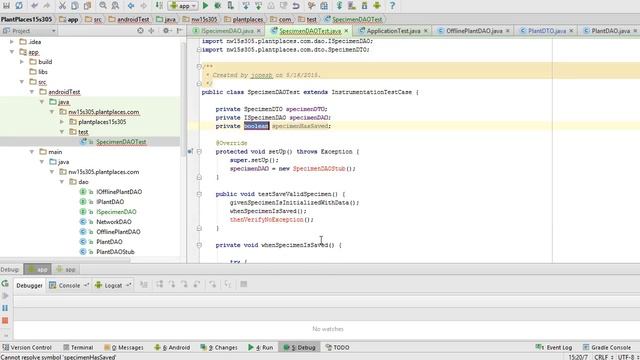Click the Attach debugger icon
Screen dimensions: 640x360
pyautogui.click(x=231, y=5)
